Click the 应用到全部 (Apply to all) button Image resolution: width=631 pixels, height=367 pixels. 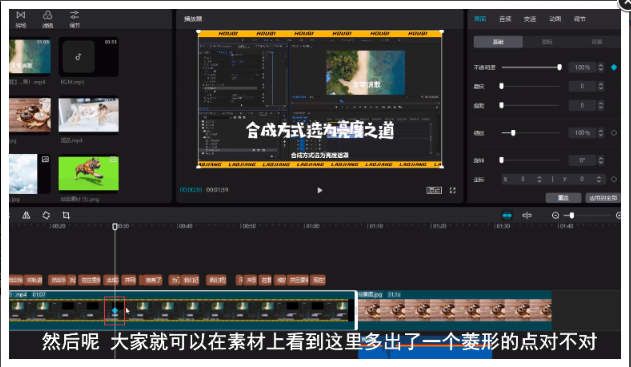[603, 198]
